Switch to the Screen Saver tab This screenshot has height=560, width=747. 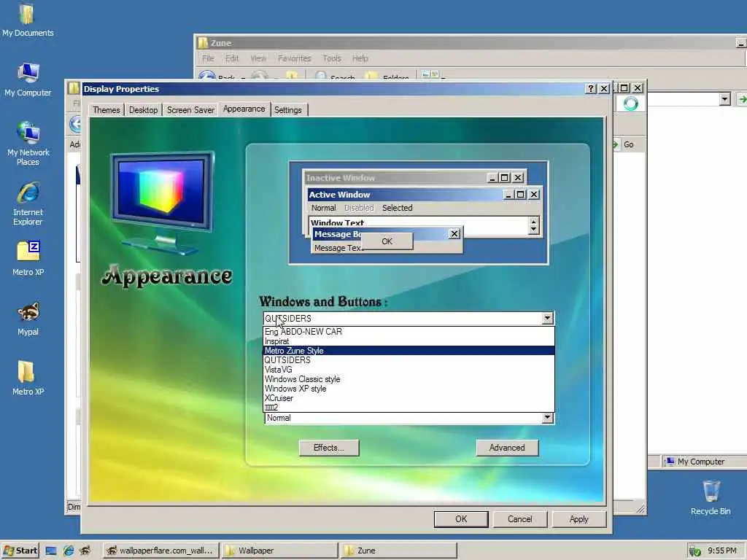click(x=190, y=110)
